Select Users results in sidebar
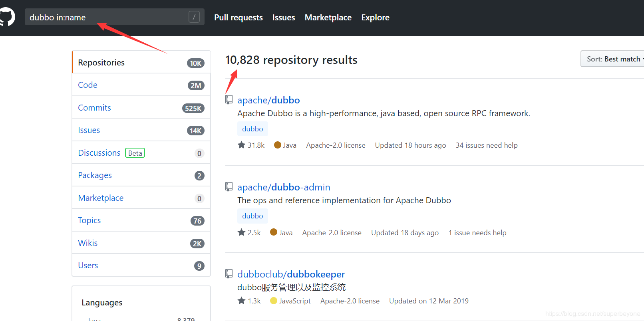Screen dimensions: 644x321 pos(141,266)
